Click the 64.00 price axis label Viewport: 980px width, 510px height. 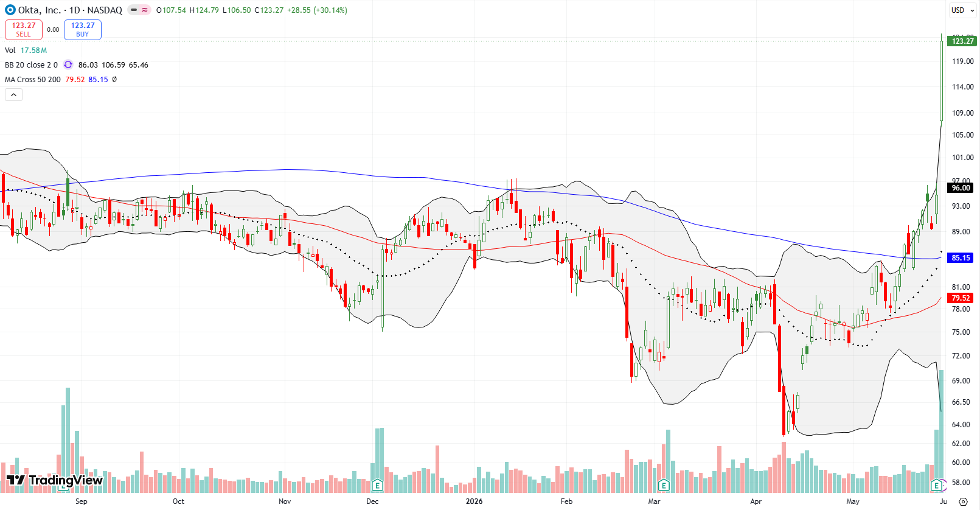tap(961, 424)
